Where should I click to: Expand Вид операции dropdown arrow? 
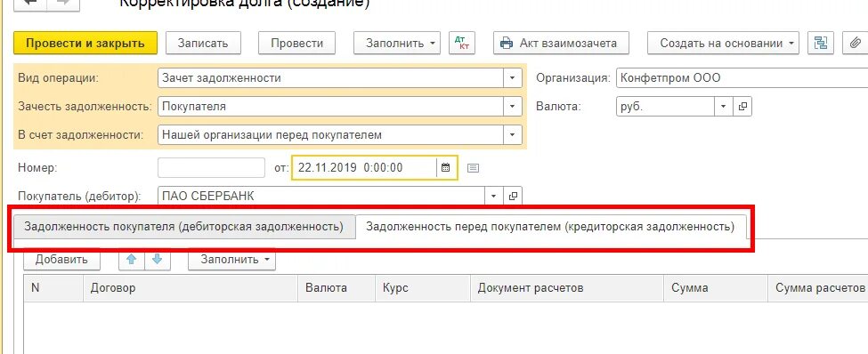click(512, 78)
